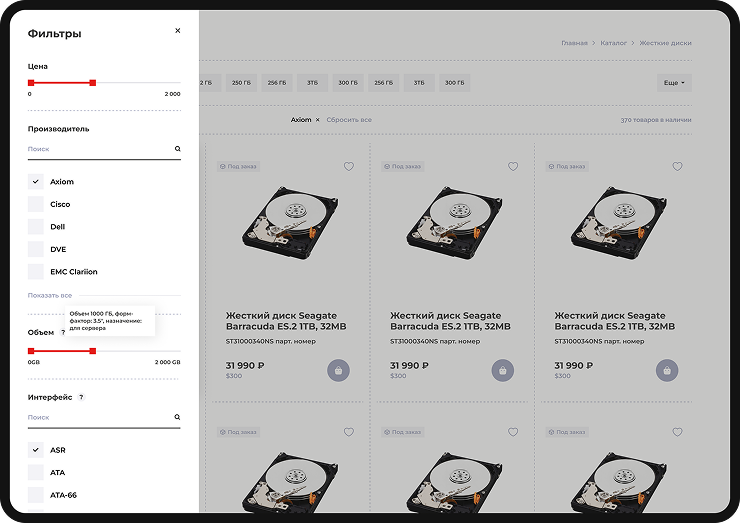
Task: Select the 250 ГБ capacity chip
Action: [x=241, y=83]
